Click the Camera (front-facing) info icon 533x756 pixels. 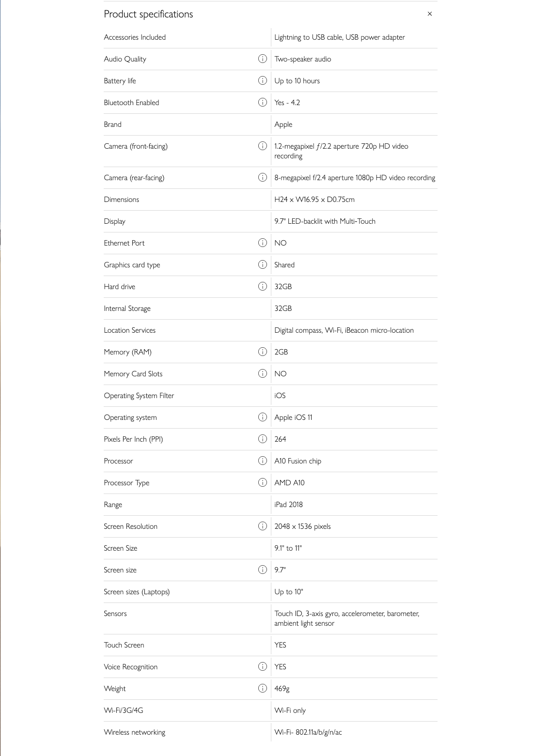click(x=262, y=146)
